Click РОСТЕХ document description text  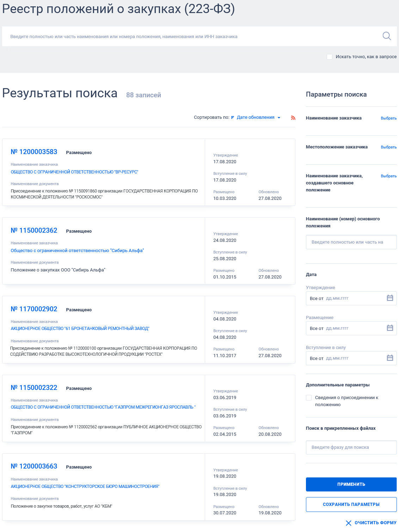click(x=104, y=351)
